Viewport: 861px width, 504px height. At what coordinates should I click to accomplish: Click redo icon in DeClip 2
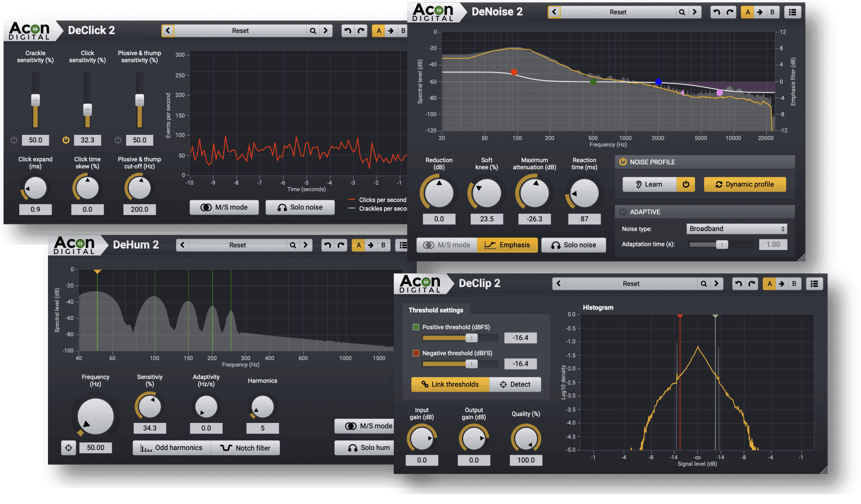(752, 284)
